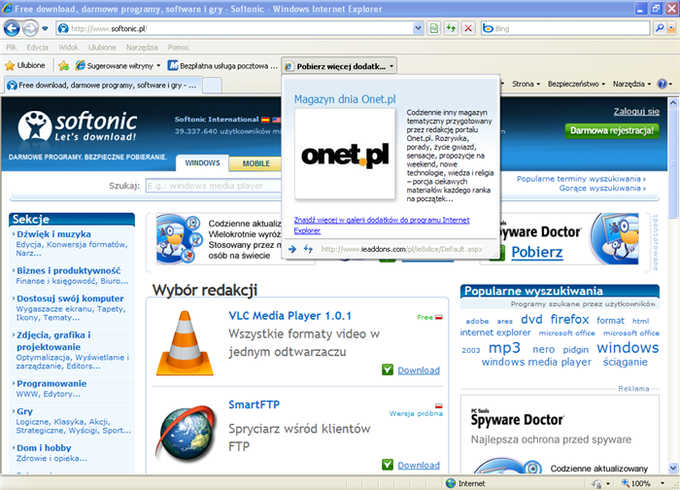The height and width of the screenshot is (490, 680).
Task: Open the Biznes i produktywność section
Action: pyautogui.click(x=69, y=271)
